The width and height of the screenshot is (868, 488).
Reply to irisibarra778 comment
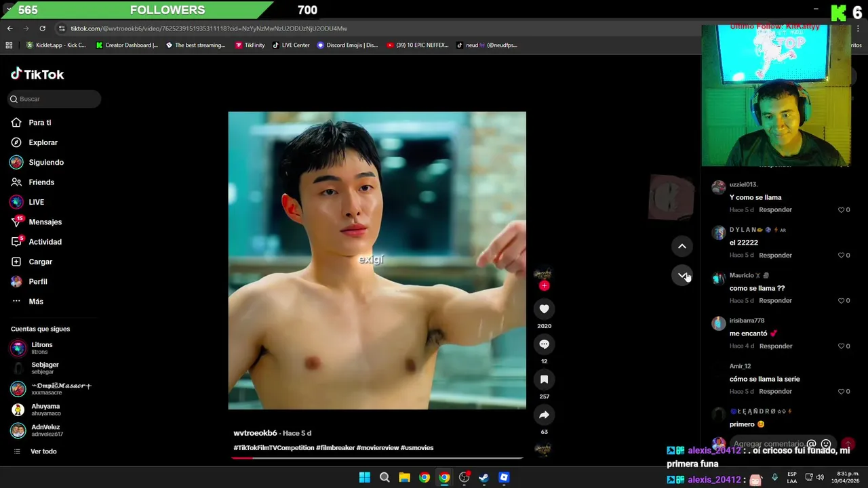776,346
